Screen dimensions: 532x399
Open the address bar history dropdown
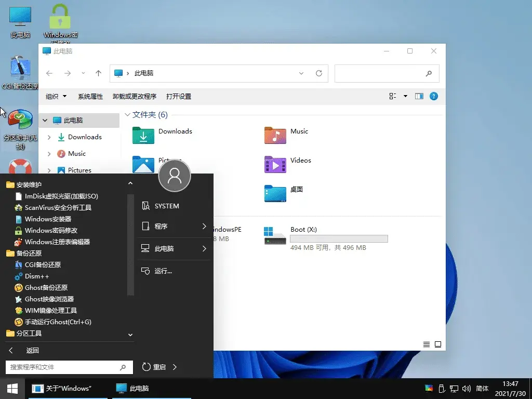(301, 73)
